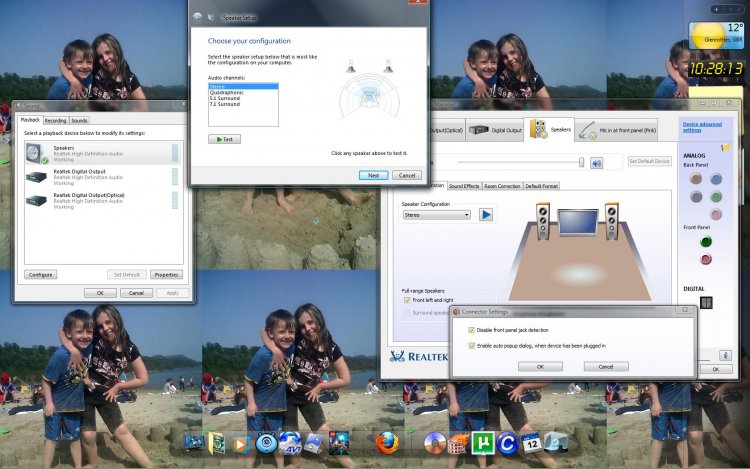
Task: Open uTorrent from the dock
Action: coord(481,442)
